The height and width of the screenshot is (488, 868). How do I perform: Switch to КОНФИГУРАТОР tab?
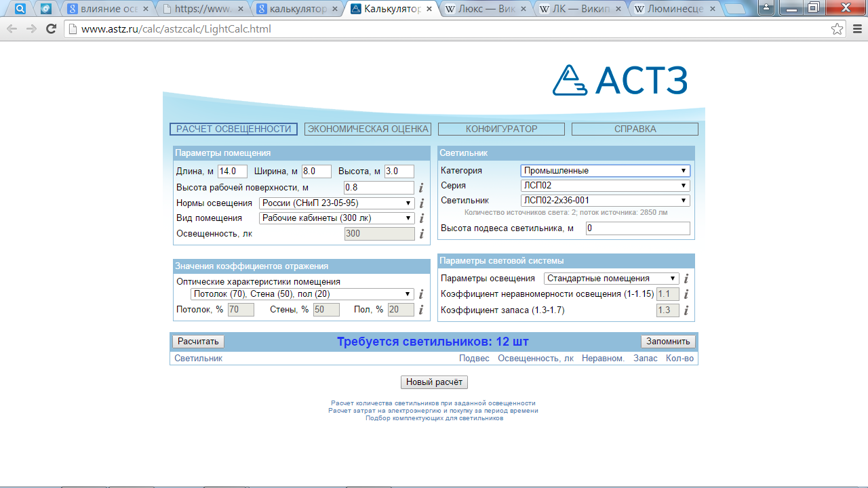pos(501,129)
